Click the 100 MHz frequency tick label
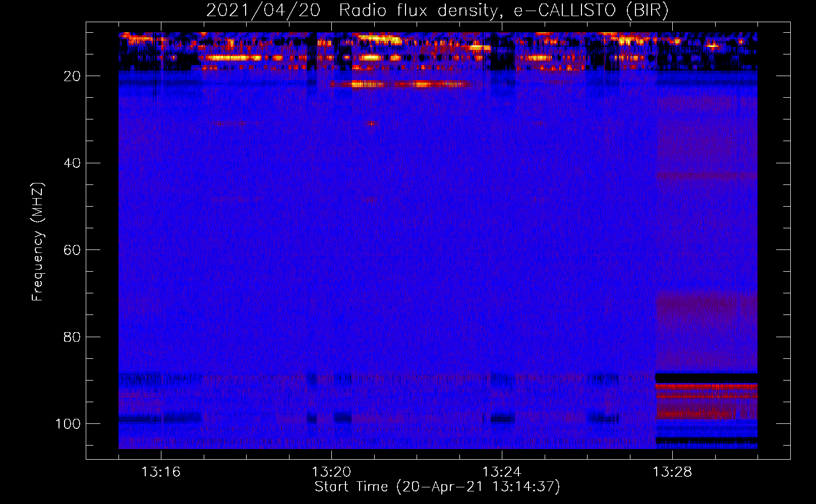This screenshot has width=816, height=504. pos(68,423)
